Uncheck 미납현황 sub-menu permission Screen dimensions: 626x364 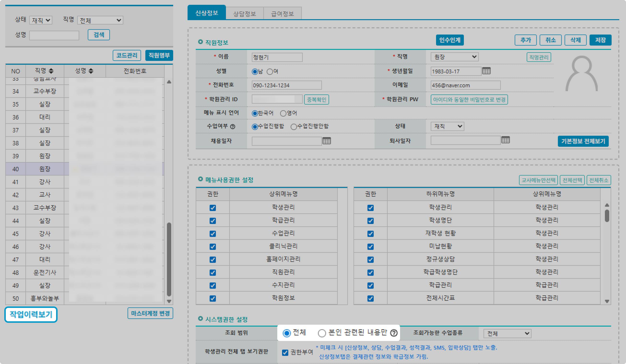point(370,247)
